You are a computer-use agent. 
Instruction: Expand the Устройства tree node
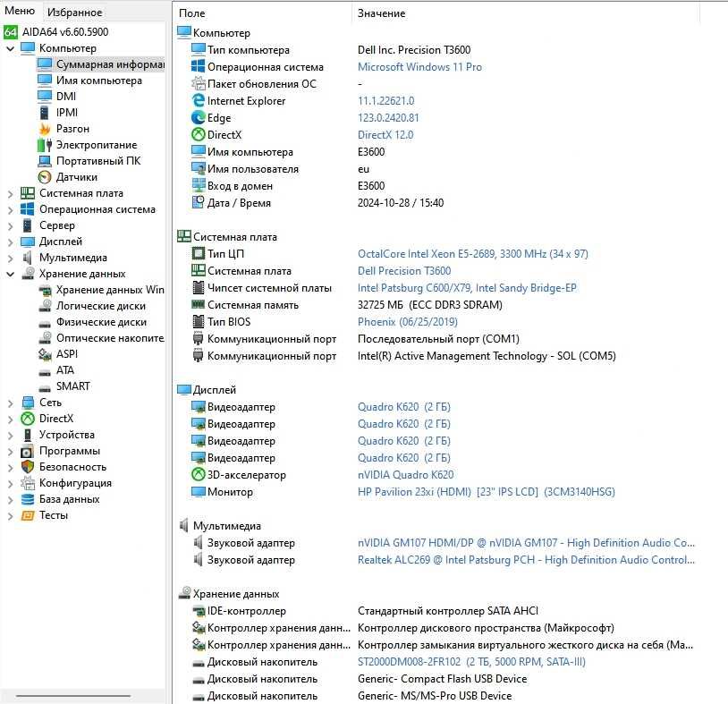(10, 435)
